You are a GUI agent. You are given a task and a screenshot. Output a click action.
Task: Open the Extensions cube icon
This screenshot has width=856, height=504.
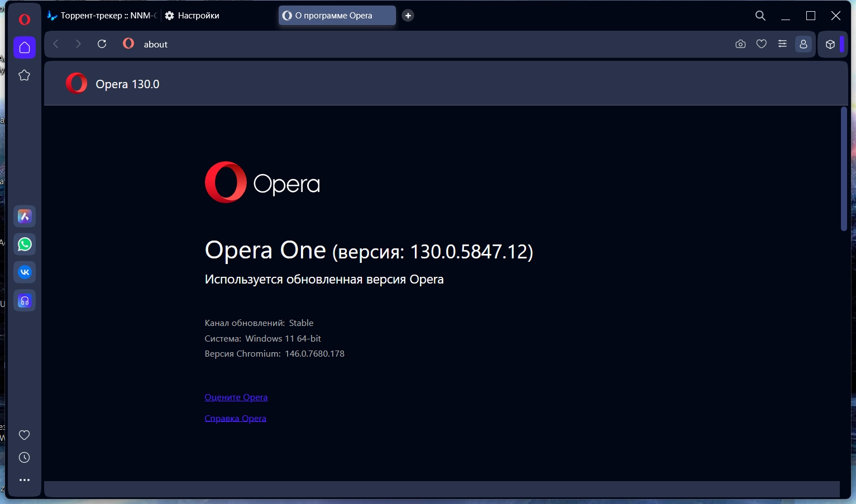click(x=830, y=45)
